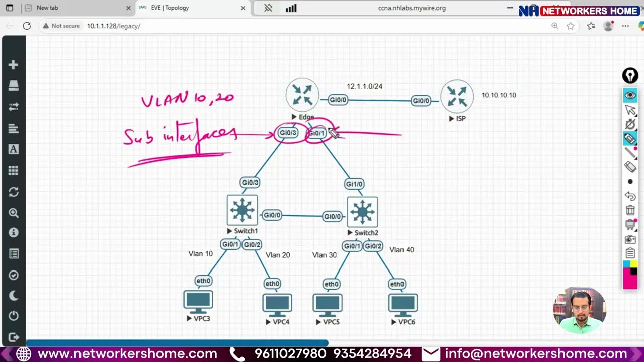Toggle annotation visibility eye icon

[x=630, y=95]
